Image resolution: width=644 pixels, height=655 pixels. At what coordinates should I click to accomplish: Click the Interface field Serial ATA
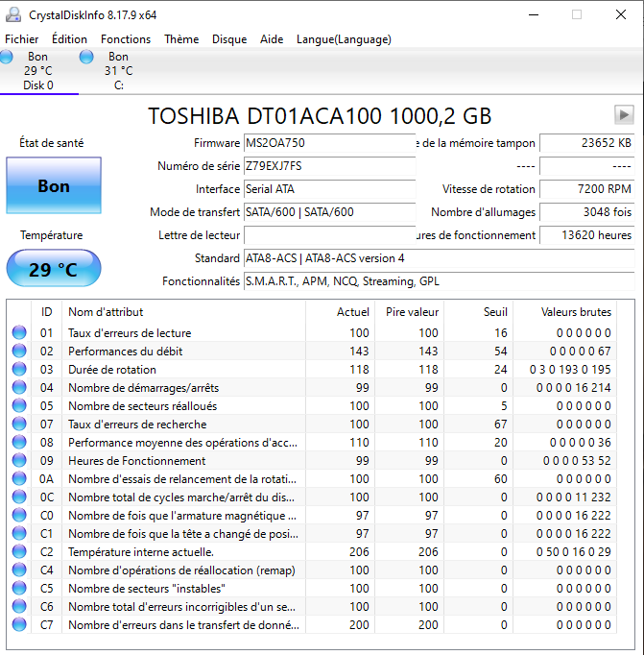(330, 189)
